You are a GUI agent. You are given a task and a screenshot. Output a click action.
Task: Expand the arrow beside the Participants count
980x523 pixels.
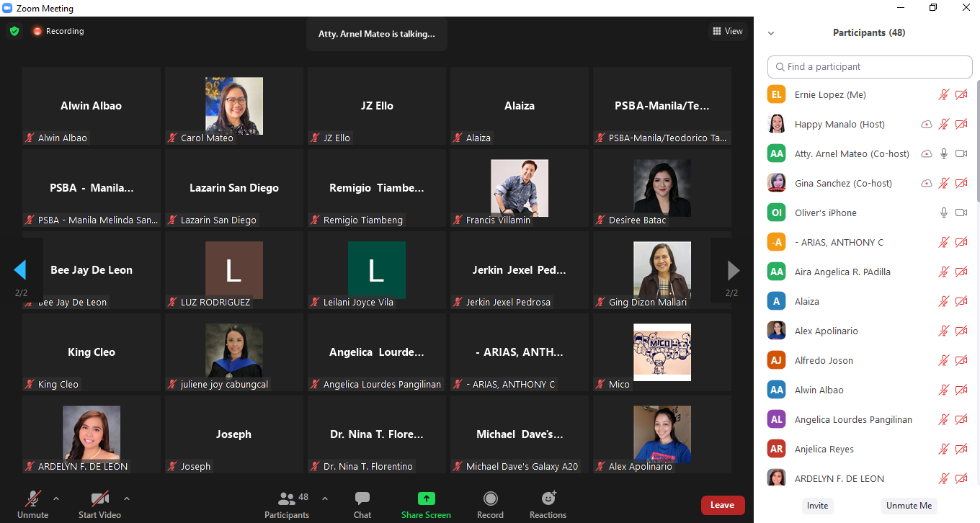point(325,498)
